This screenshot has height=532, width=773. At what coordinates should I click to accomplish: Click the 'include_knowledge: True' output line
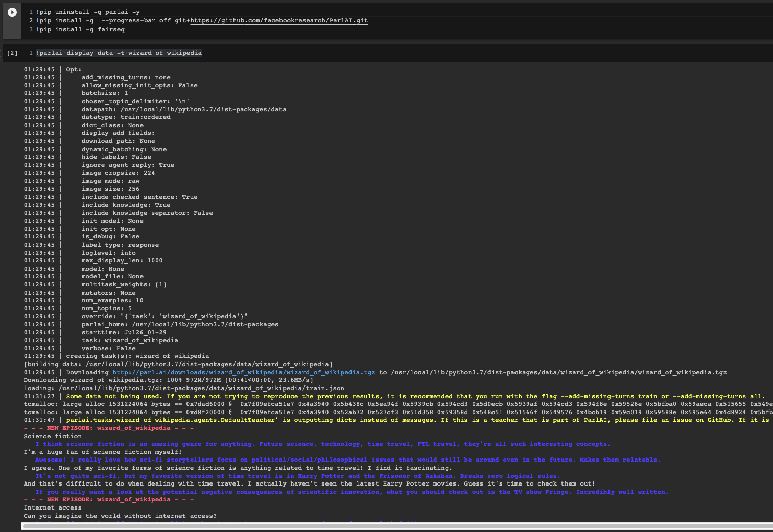[126, 205]
